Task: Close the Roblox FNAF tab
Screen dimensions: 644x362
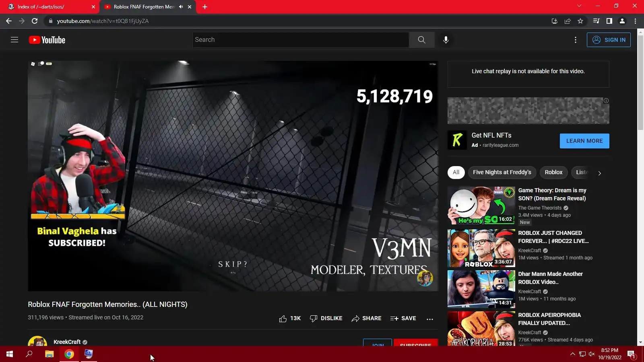Action: coord(190,7)
